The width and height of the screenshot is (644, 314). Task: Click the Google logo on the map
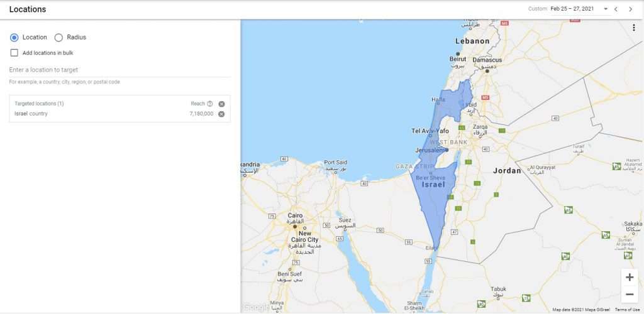255,307
